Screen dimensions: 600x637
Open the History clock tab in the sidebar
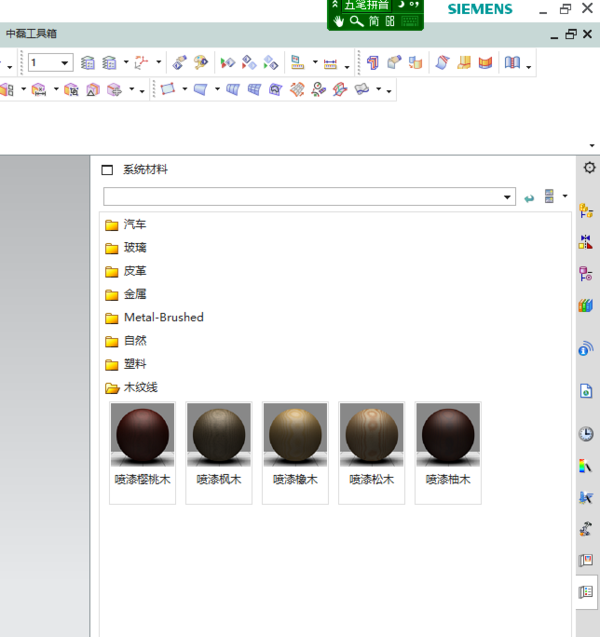(x=586, y=434)
